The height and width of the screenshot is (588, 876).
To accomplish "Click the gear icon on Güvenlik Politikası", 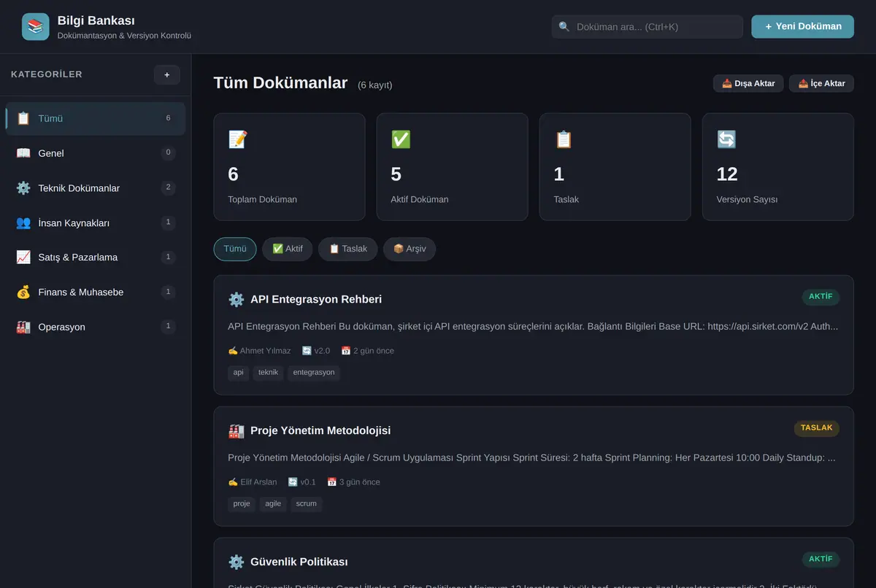I will (x=236, y=562).
